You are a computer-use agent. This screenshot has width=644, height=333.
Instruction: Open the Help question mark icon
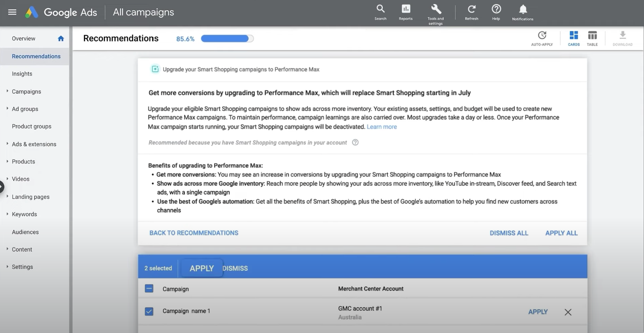pyautogui.click(x=496, y=13)
